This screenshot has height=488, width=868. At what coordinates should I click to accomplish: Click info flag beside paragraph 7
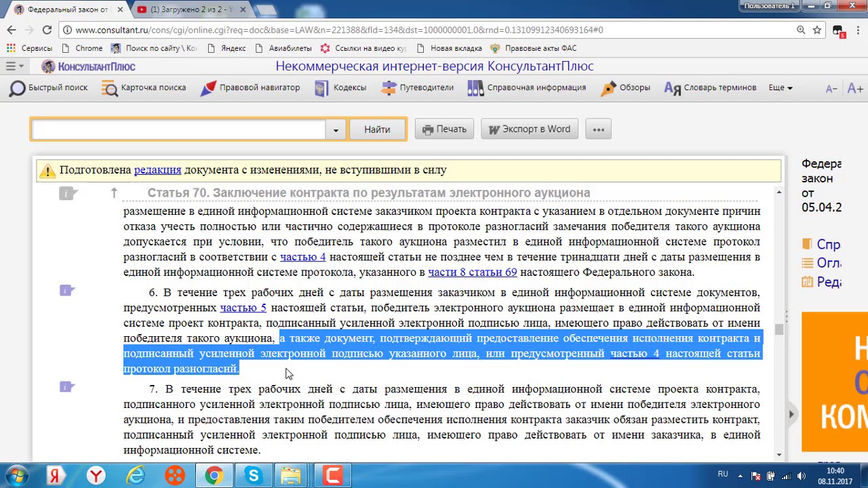pyautogui.click(x=67, y=387)
